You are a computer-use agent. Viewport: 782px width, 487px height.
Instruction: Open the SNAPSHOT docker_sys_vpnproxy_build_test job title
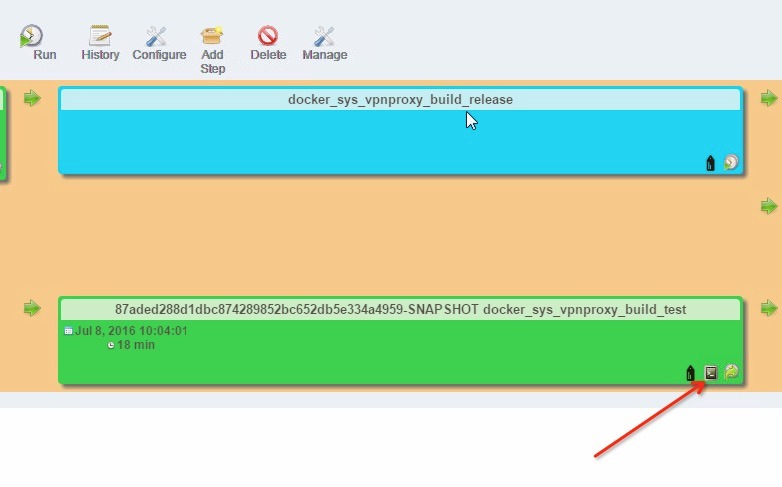[400, 310]
